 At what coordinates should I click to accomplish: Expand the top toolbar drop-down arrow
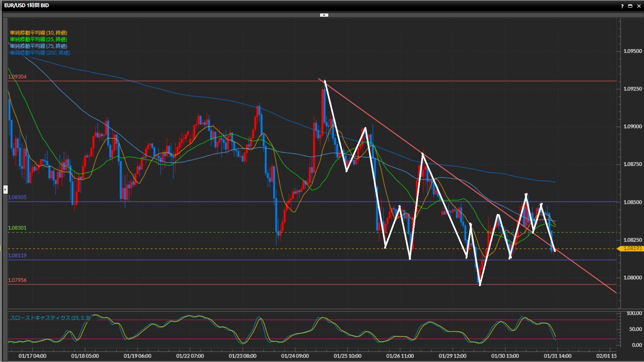(x=324, y=15)
